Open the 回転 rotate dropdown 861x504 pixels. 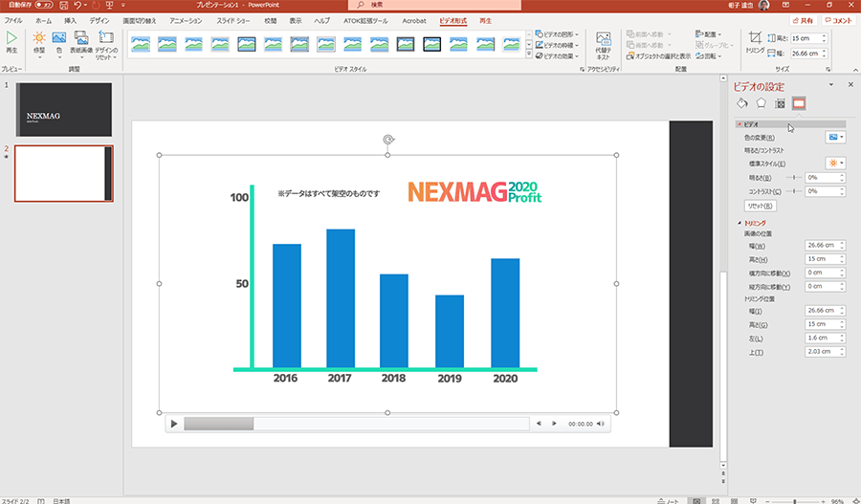[x=708, y=56]
